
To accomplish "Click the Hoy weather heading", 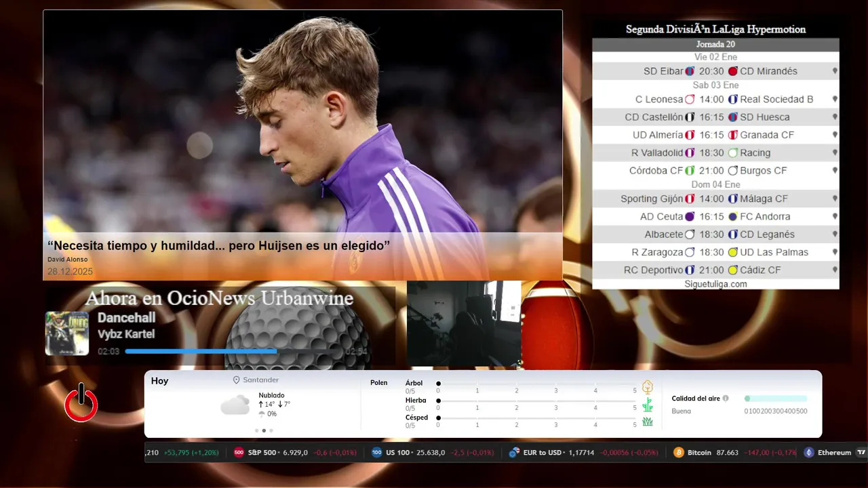I will pyautogui.click(x=159, y=381).
